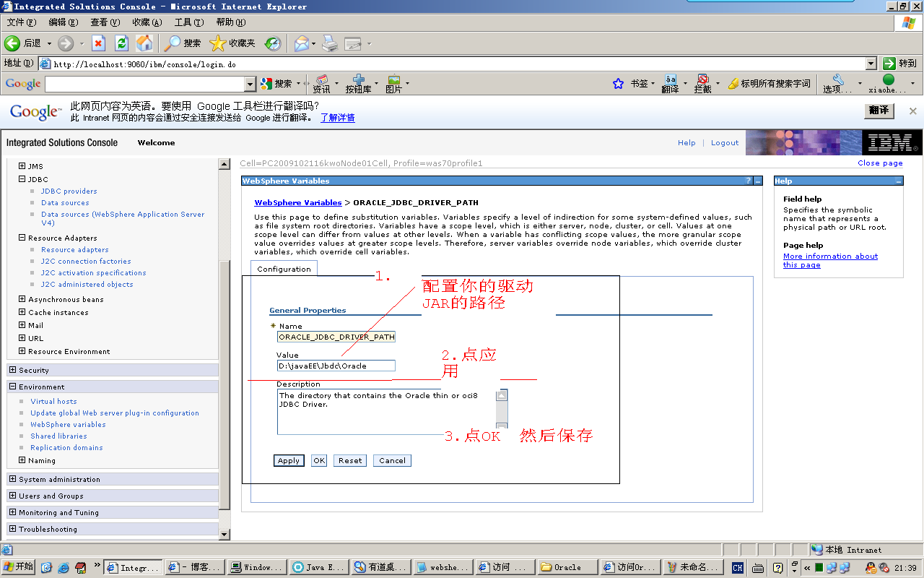Viewport: 924px width, 578px height.
Task: Click the Home icon in browser toolbar
Action: (144, 43)
